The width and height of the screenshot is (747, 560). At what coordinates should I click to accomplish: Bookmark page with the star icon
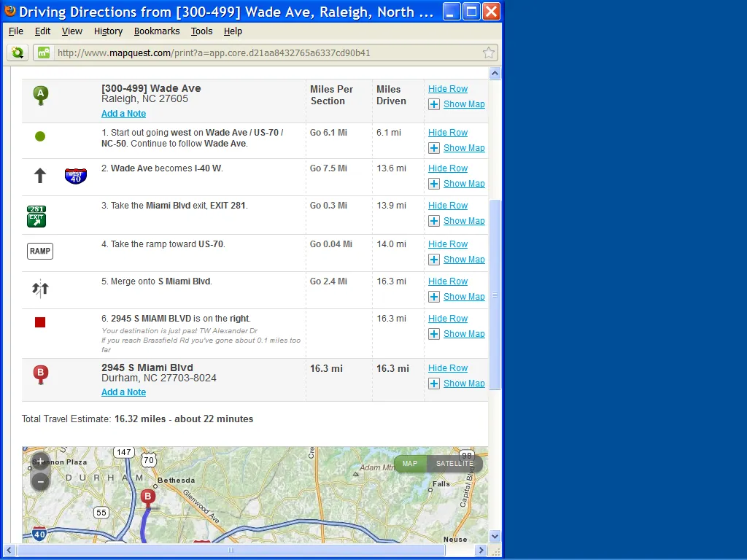click(x=488, y=52)
